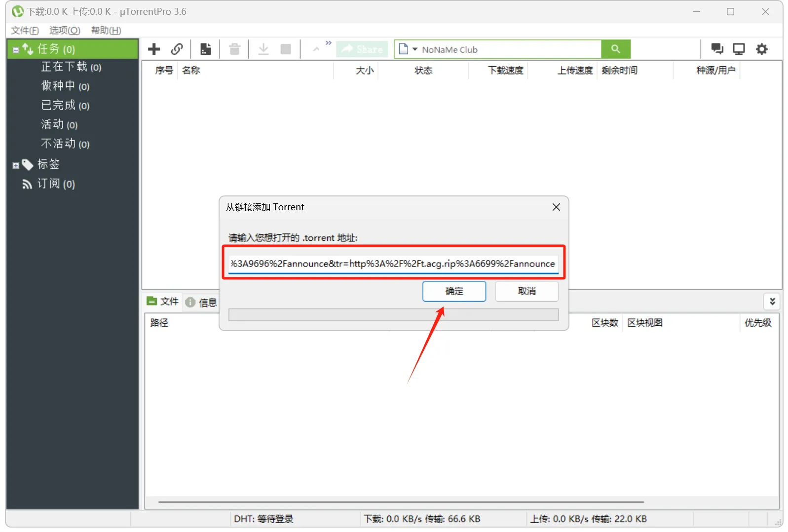The image size is (788, 532).
Task: Click the Add Torrent from URL link icon
Action: click(x=177, y=49)
